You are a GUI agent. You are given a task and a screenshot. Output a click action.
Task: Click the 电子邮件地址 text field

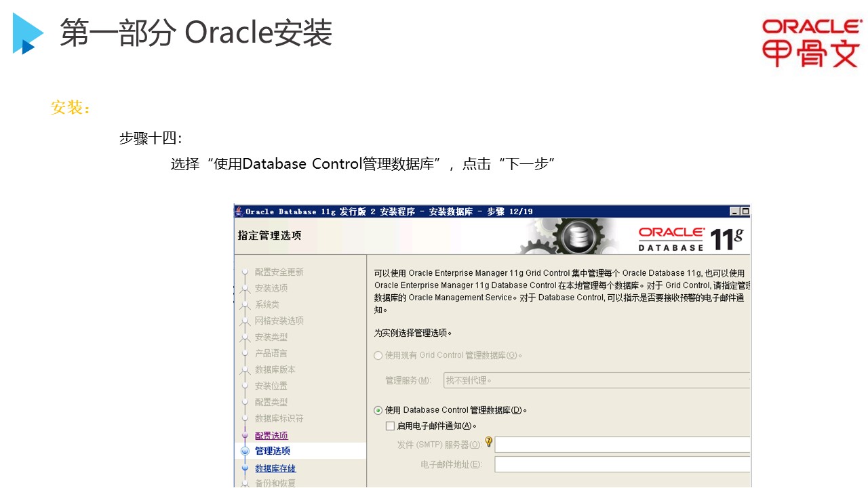coord(623,464)
